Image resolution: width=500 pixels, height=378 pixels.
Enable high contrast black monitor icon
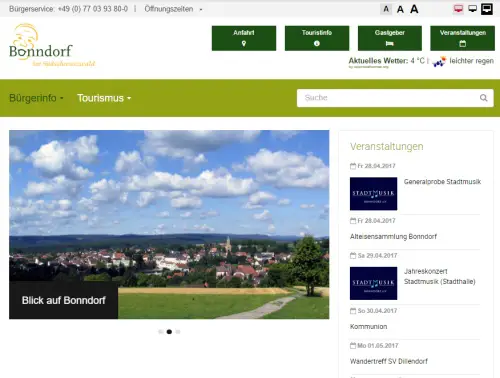(487, 9)
